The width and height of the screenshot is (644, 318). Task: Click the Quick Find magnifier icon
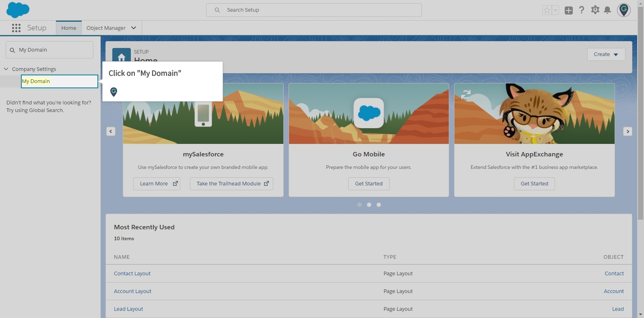click(12, 50)
